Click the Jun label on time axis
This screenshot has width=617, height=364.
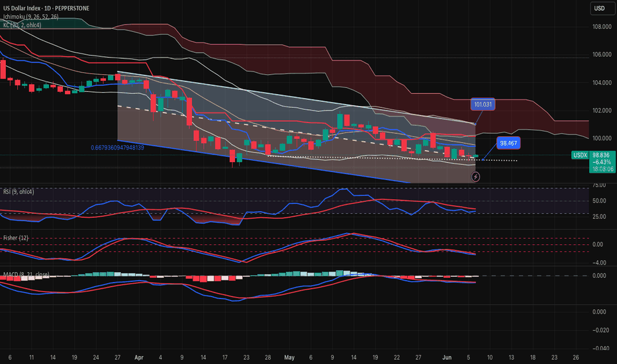tap(447, 357)
